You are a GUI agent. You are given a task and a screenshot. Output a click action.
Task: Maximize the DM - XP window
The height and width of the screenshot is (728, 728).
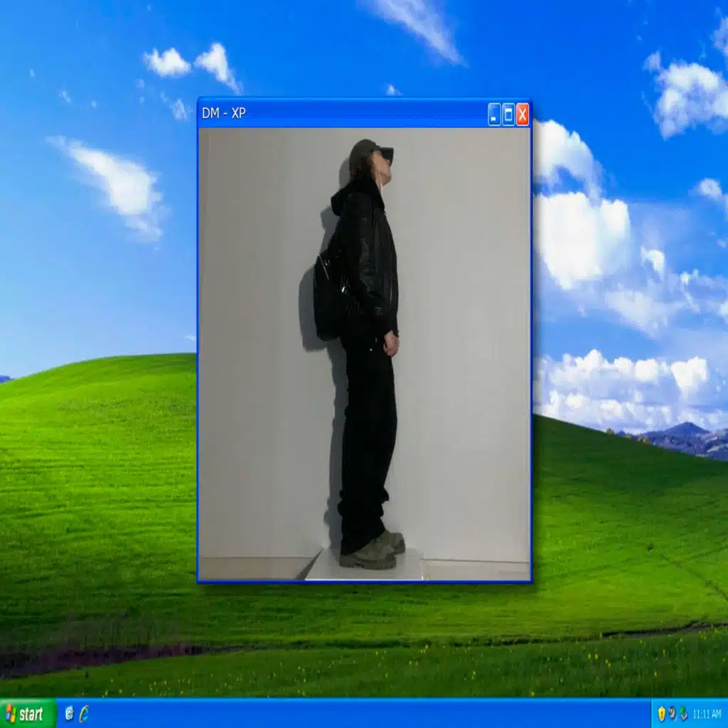(508, 114)
